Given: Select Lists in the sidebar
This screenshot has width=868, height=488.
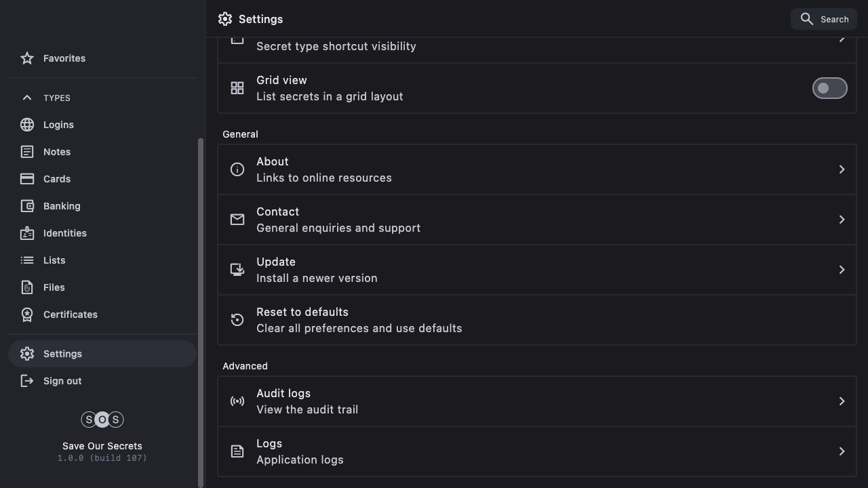Looking at the screenshot, I should (x=54, y=260).
